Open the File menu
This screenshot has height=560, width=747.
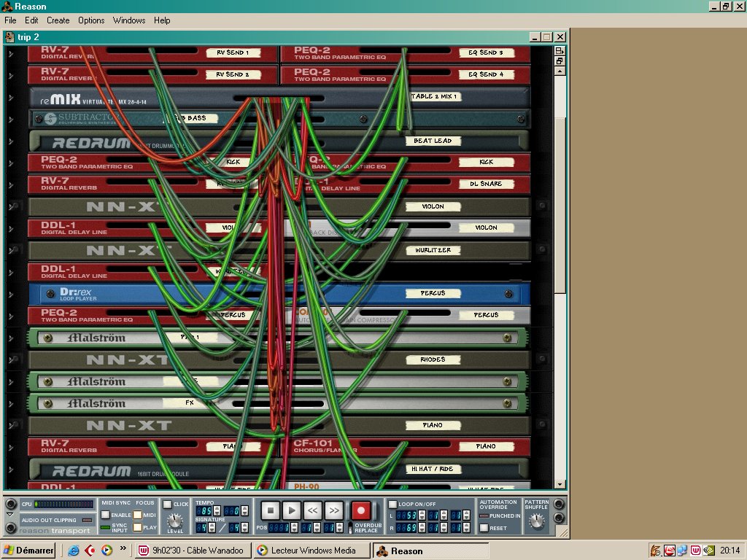[10, 20]
